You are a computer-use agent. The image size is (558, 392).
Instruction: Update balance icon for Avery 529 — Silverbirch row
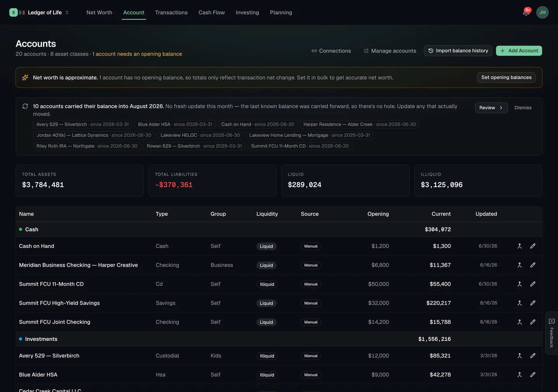(x=520, y=356)
